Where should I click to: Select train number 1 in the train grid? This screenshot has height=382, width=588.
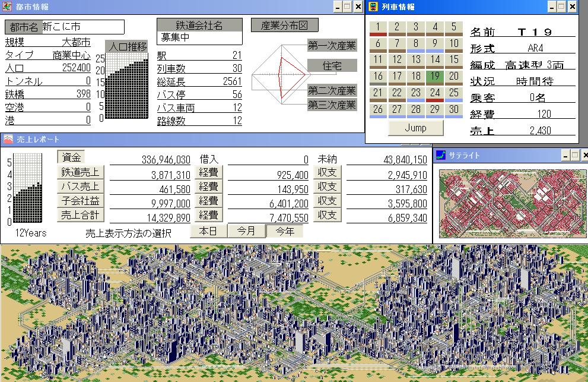pyautogui.click(x=378, y=28)
